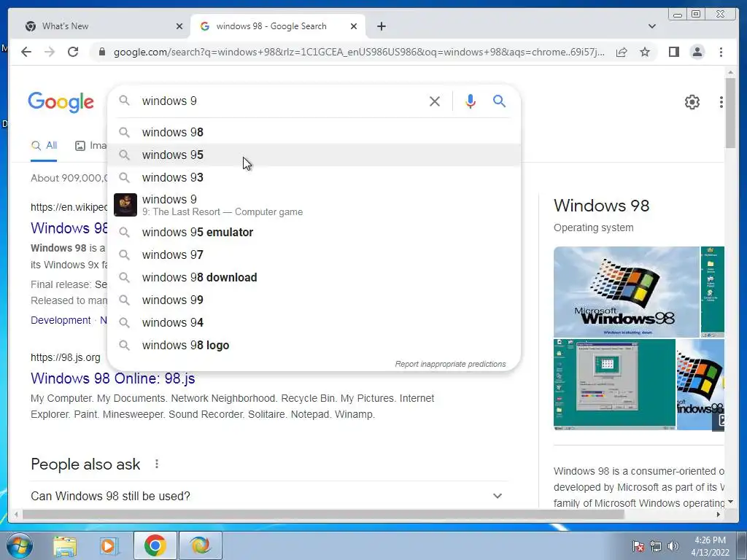Image resolution: width=747 pixels, height=560 pixels.
Task: Open Chrome side panel
Action: click(x=673, y=52)
